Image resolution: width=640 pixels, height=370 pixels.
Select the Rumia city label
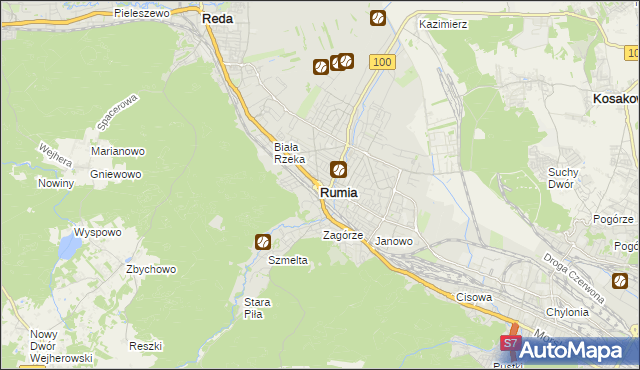pos(339,193)
